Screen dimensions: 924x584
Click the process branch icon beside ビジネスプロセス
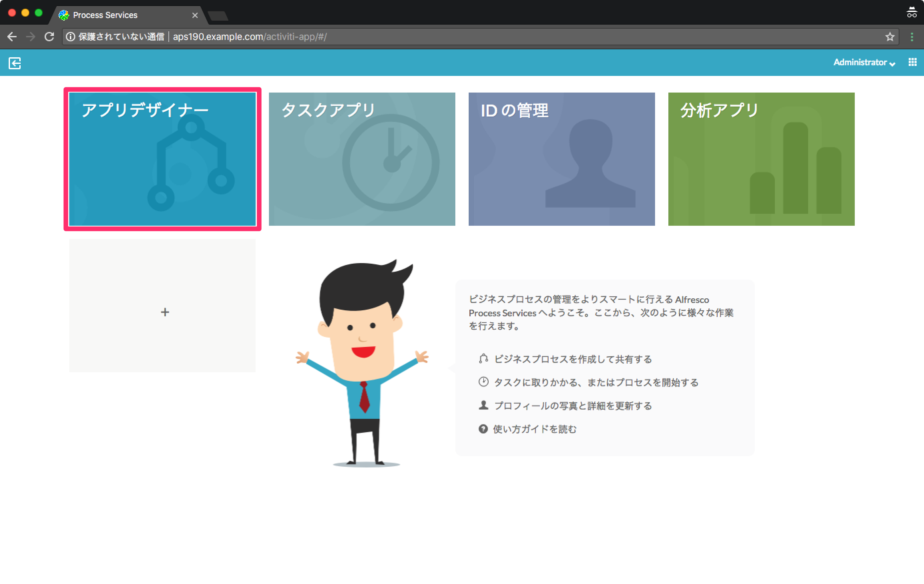point(484,359)
